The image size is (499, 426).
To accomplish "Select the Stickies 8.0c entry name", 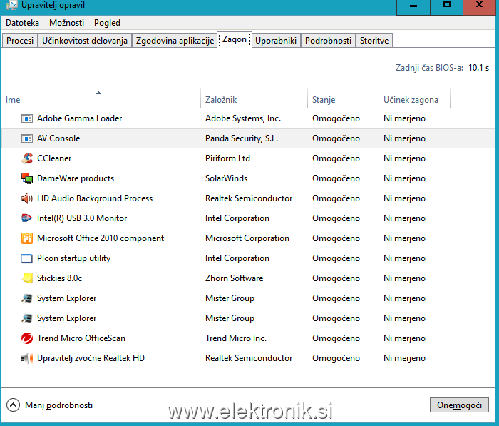I will (59, 278).
